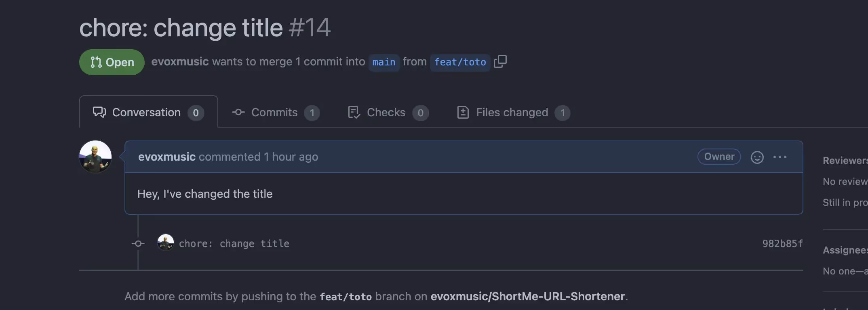Select the Checks tab
The width and height of the screenshot is (868, 310).
(386, 112)
